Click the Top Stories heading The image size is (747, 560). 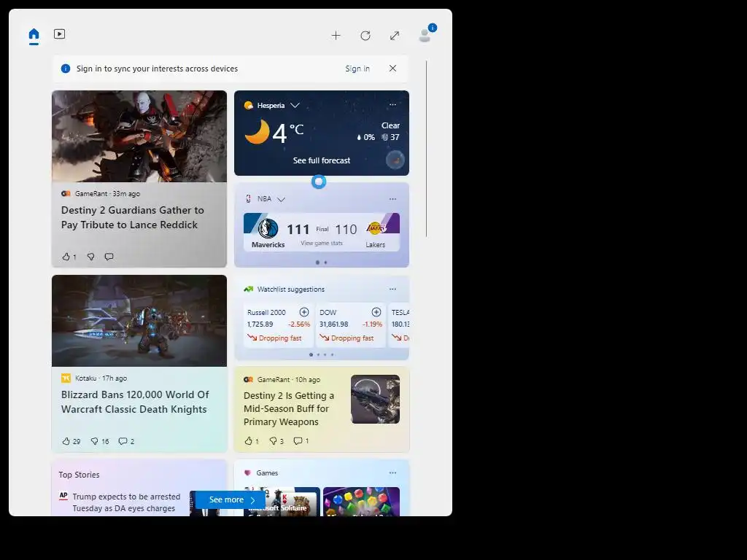pyautogui.click(x=79, y=475)
